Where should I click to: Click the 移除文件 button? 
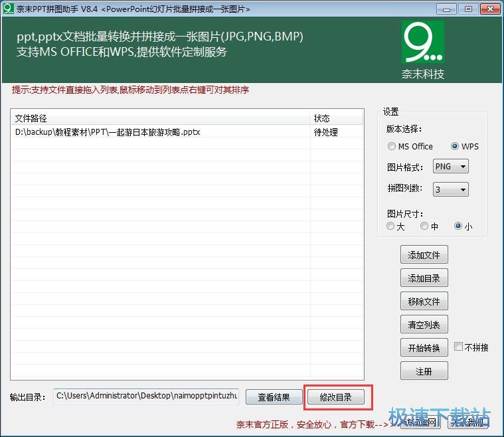[424, 302]
